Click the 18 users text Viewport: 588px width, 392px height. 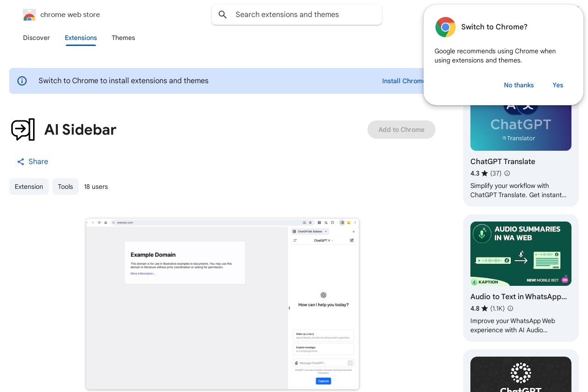point(96,187)
